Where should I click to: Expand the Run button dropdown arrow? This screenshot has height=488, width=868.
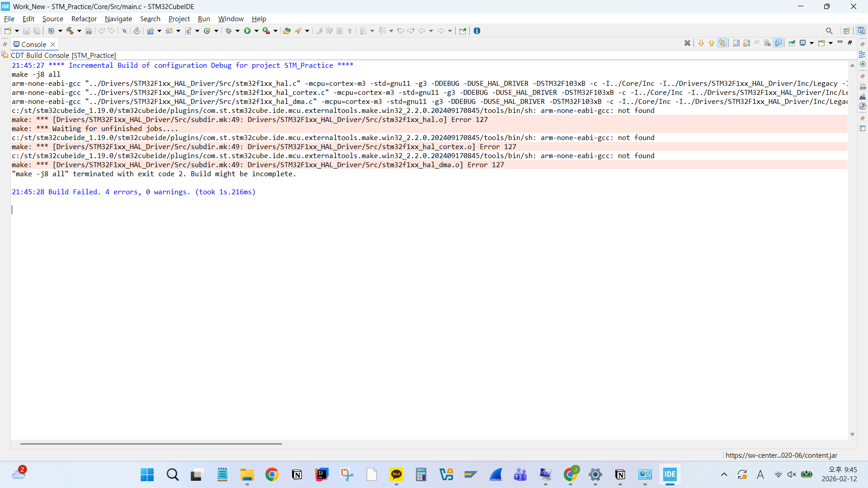[257, 31]
